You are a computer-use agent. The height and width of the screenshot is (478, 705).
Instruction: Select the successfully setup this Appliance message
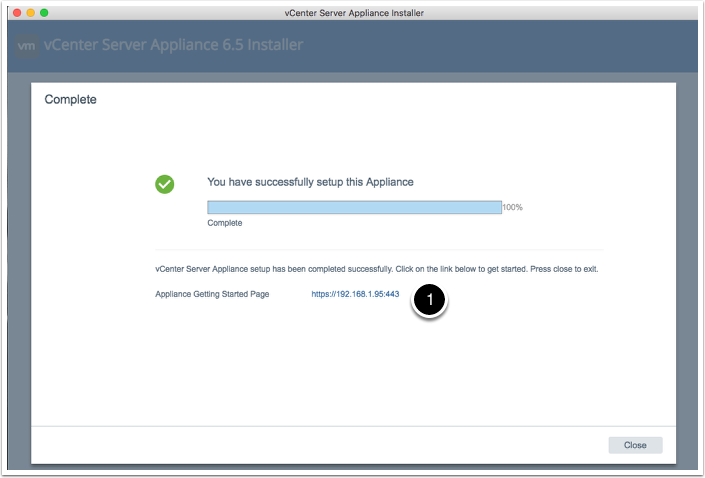[x=310, y=182]
